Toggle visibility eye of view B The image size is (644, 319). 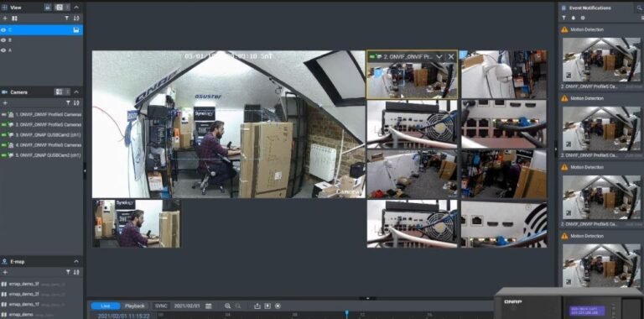pyautogui.click(x=3, y=40)
